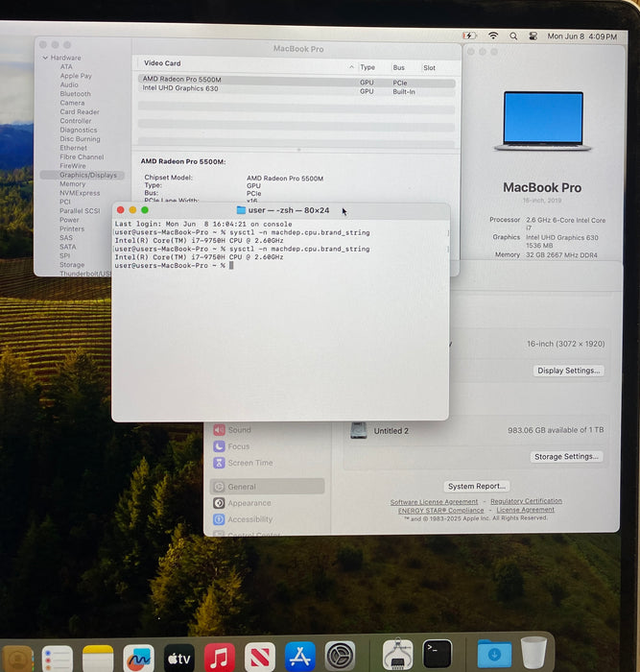Open News app in the Dock
The image size is (640, 672).
[x=260, y=657]
